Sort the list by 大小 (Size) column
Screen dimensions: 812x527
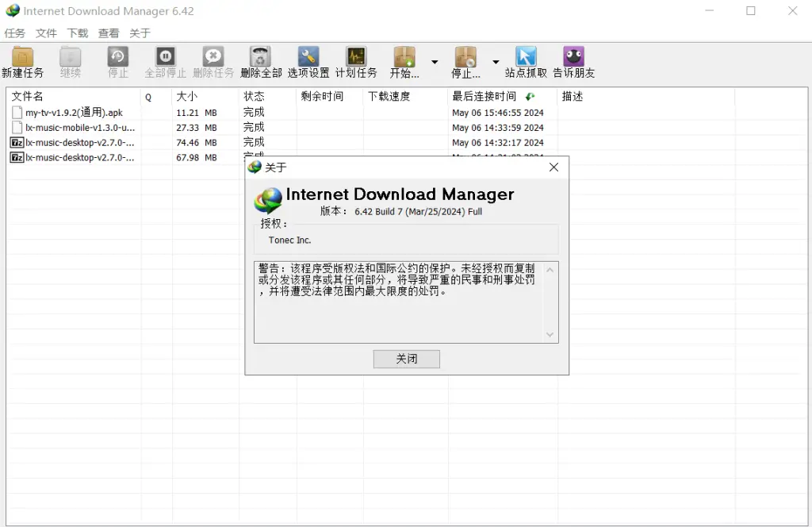(x=187, y=96)
